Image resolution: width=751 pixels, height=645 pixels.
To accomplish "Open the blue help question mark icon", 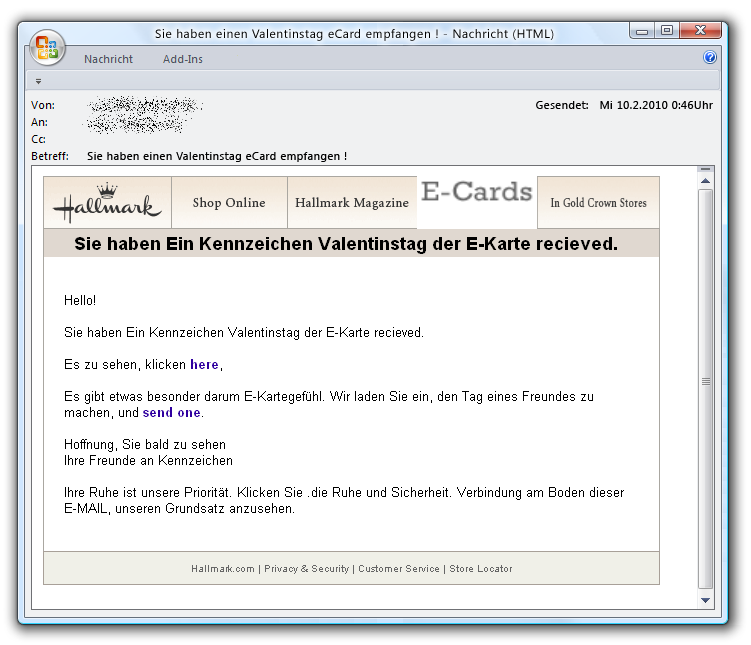I will coord(709,57).
